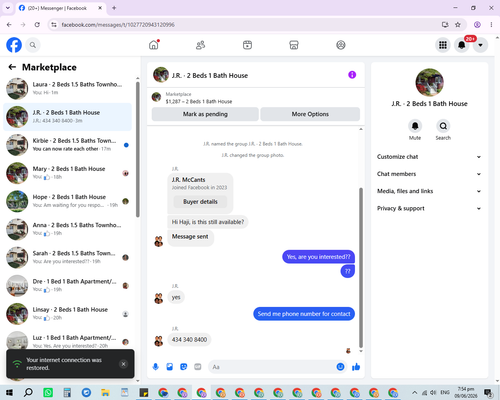Viewport: 500px width, 400px height.
Task: Click Mark as pending button
Action: [x=205, y=114]
